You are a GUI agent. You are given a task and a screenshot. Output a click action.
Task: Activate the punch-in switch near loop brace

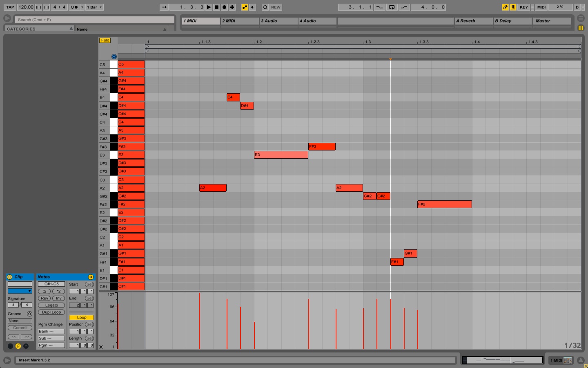point(380,7)
